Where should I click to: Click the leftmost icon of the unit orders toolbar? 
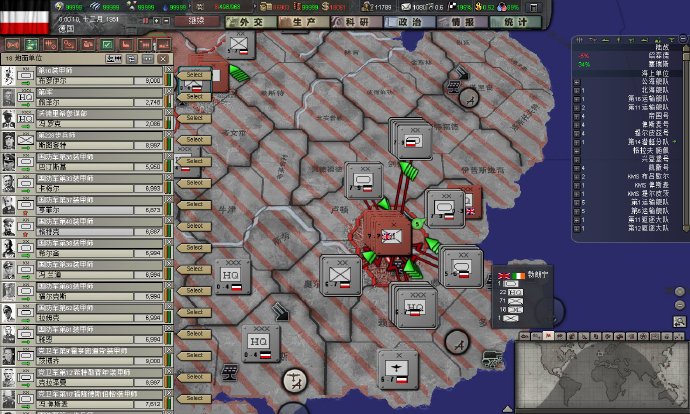(x=12, y=44)
